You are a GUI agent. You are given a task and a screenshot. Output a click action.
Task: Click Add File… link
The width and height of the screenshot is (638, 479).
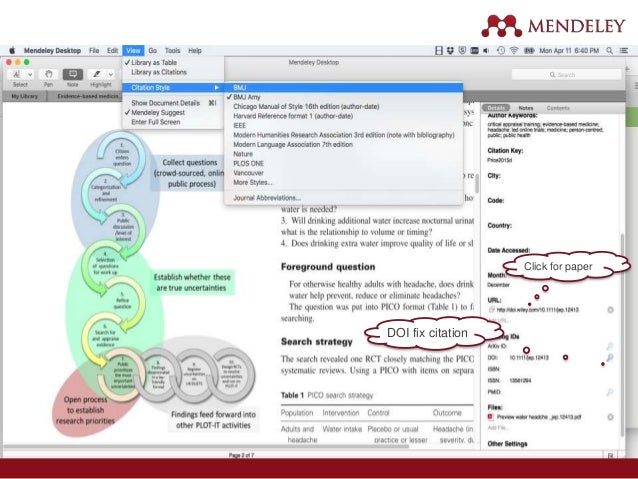coord(498,428)
